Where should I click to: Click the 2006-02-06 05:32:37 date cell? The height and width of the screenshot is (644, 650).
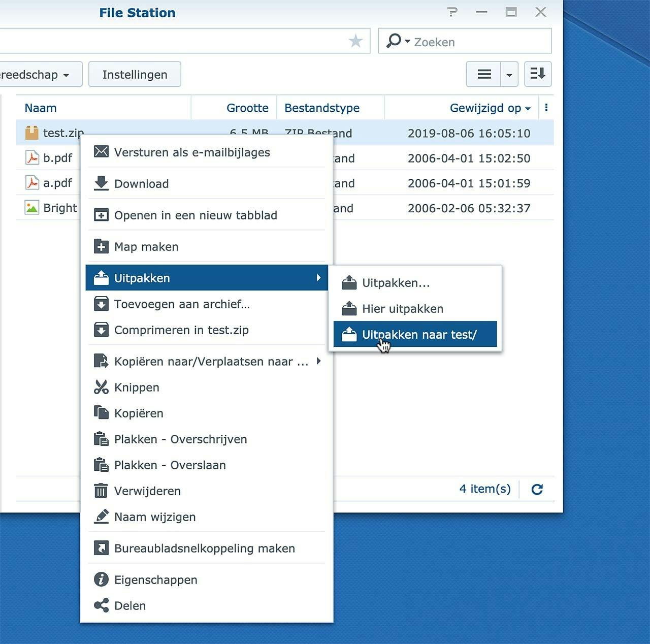tap(469, 208)
